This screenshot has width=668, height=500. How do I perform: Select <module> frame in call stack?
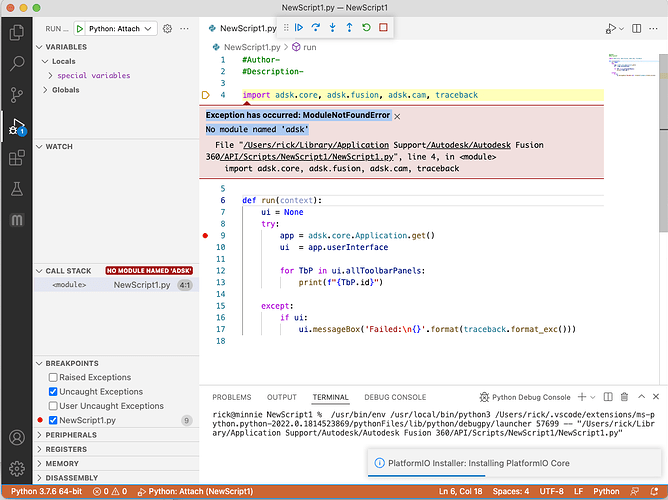click(116, 285)
